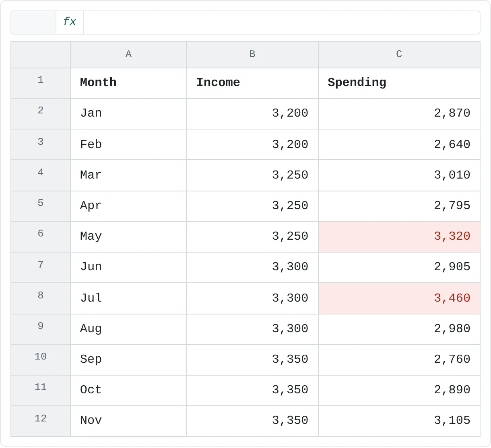Image resolution: width=491 pixels, height=448 pixels.
Task: Select row 12 header
Action: click(x=41, y=421)
